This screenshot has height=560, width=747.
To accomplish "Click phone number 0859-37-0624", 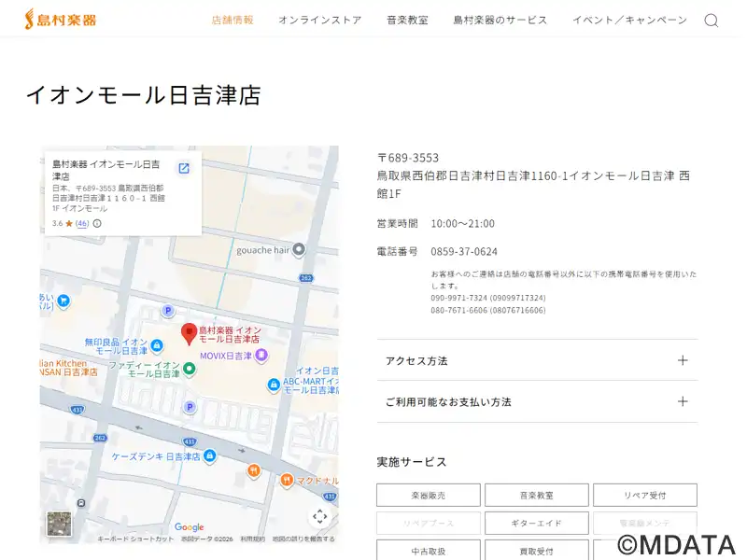I will 464,251.
